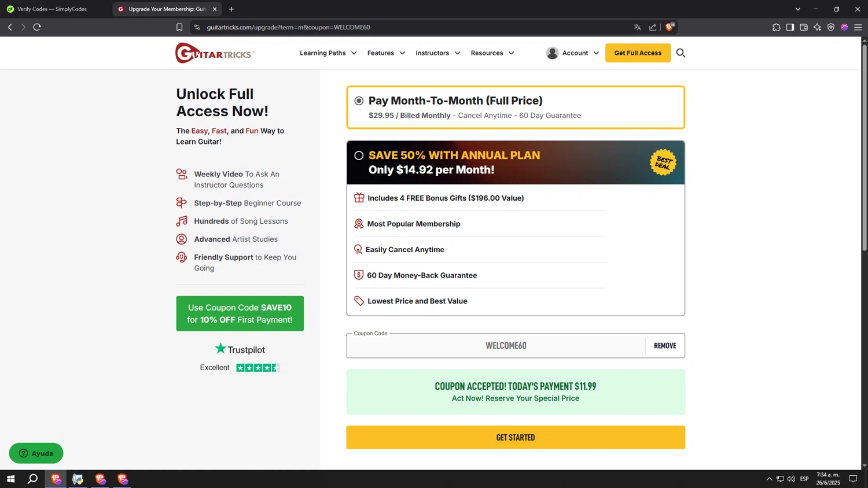Click the 'Advanced Artist Studies' text
The image size is (868, 488).
[236, 239]
